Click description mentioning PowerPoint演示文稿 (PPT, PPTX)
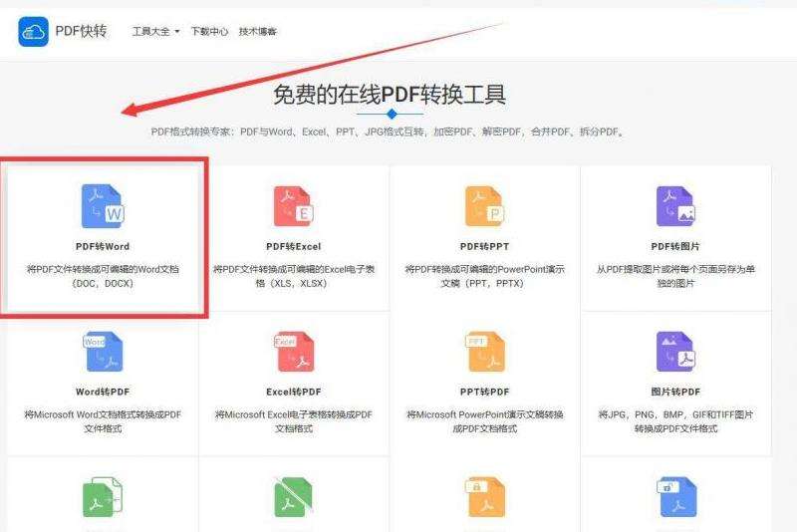 (x=484, y=276)
